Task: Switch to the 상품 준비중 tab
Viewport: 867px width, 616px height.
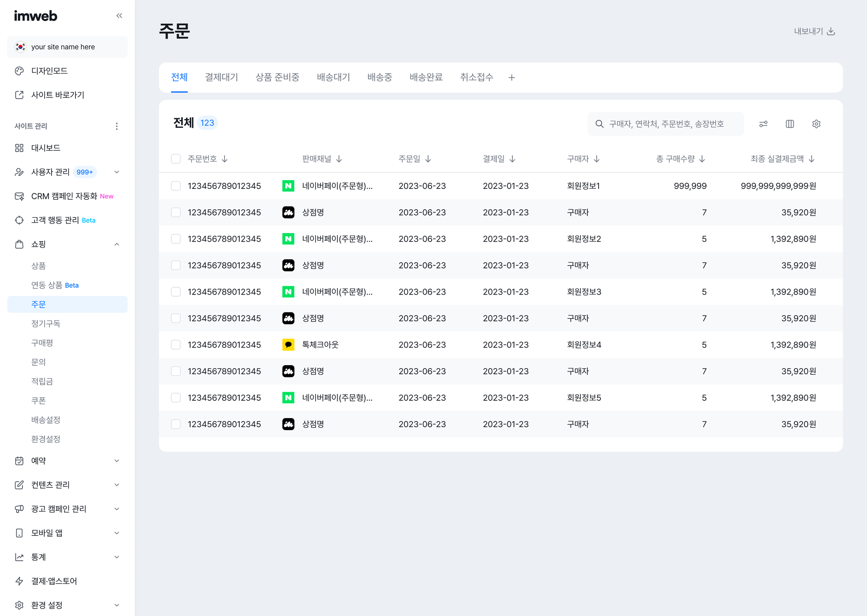Action: coord(277,78)
